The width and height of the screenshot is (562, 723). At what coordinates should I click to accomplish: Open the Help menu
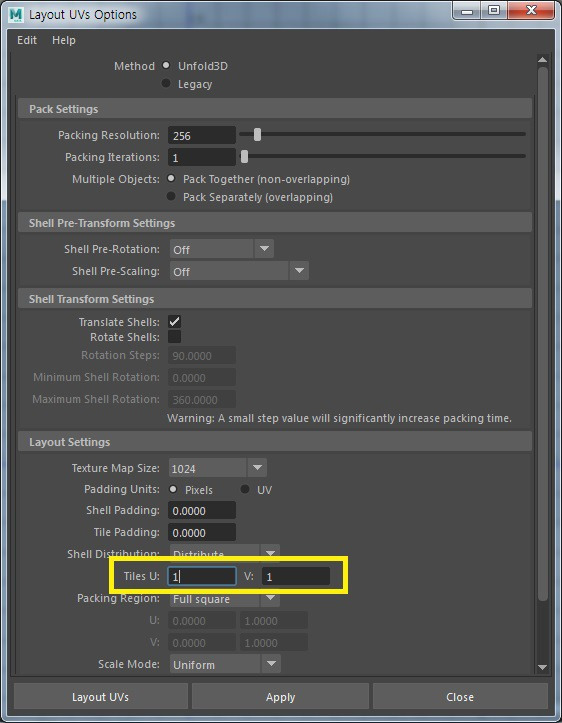[x=64, y=40]
